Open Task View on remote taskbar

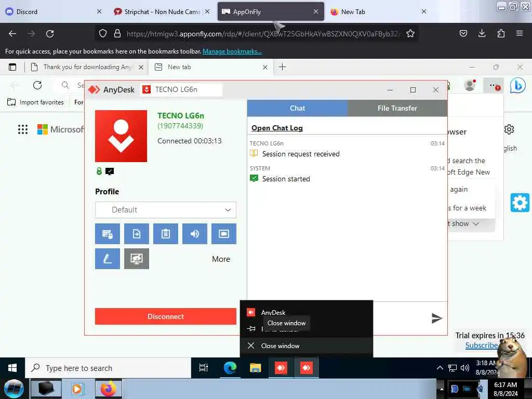(204, 368)
